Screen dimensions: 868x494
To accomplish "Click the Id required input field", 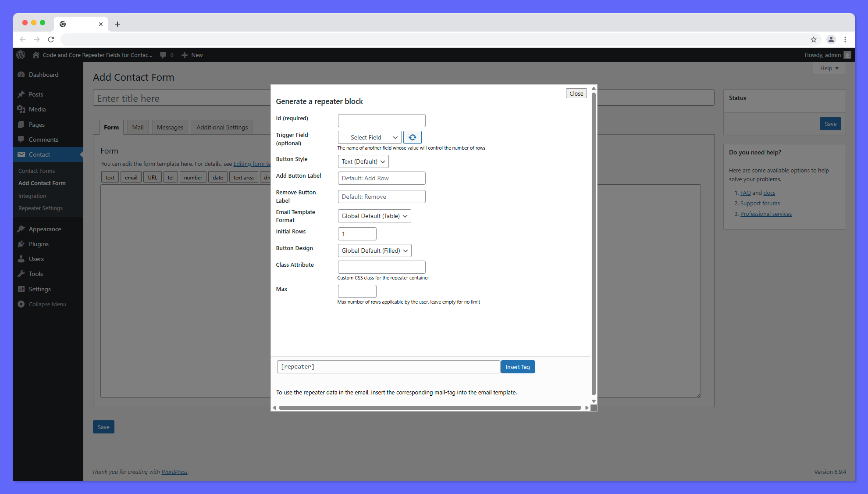I will pyautogui.click(x=381, y=120).
